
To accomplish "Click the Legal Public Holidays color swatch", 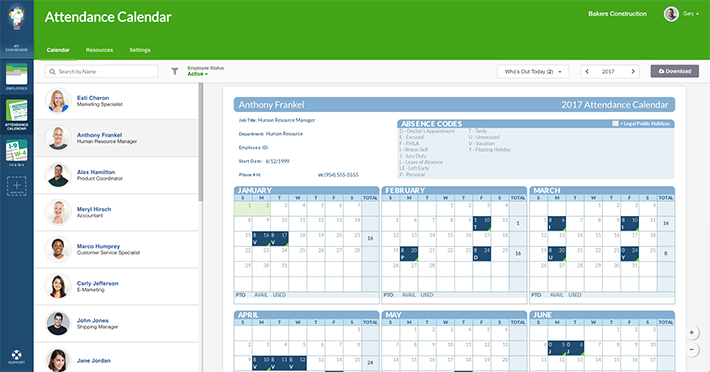I will pyautogui.click(x=615, y=124).
